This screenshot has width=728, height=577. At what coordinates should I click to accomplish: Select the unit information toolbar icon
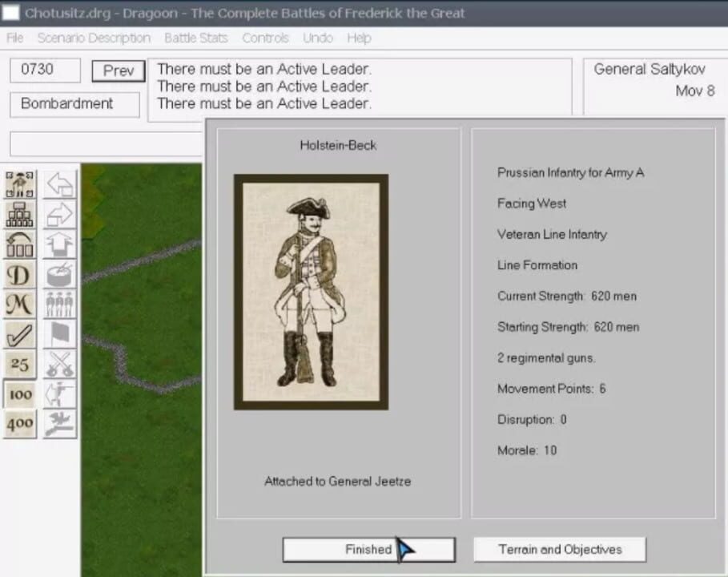pyautogui.click(x=19, y=184)
